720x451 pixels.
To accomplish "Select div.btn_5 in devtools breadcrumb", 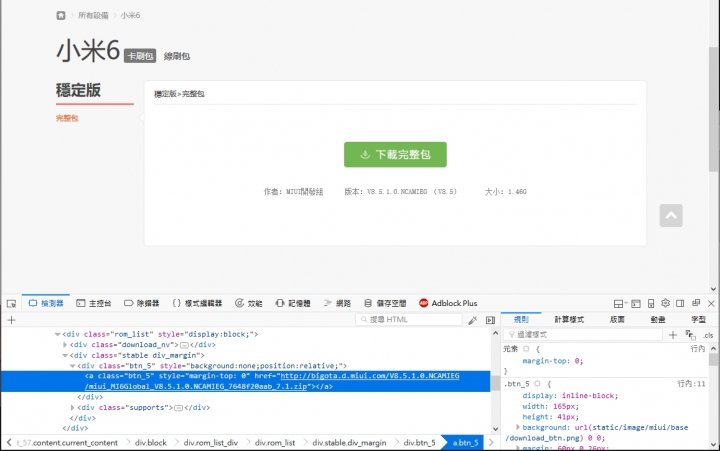I will (419, 443).
